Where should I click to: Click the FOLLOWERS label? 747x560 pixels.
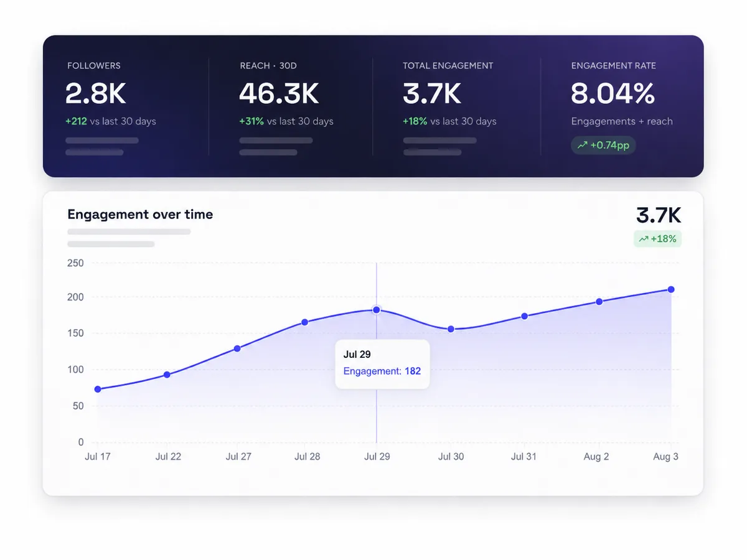[x=94, y=65]
